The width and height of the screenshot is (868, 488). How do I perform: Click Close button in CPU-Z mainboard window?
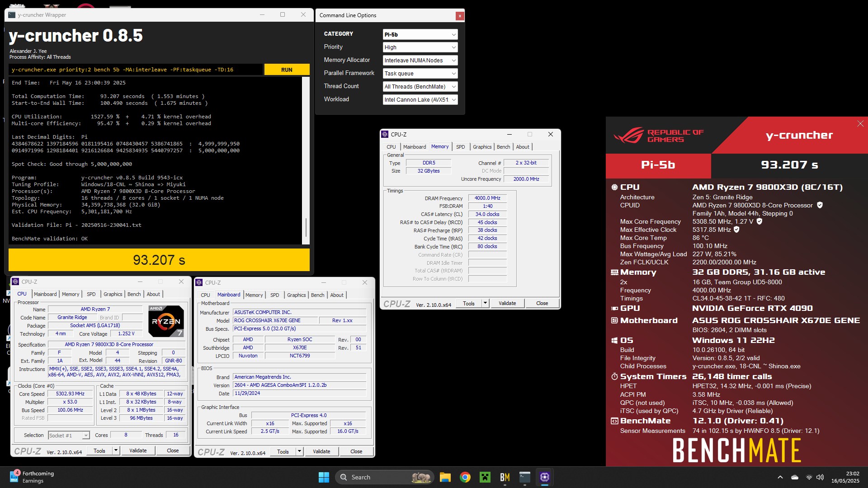(x=356, y=451)
